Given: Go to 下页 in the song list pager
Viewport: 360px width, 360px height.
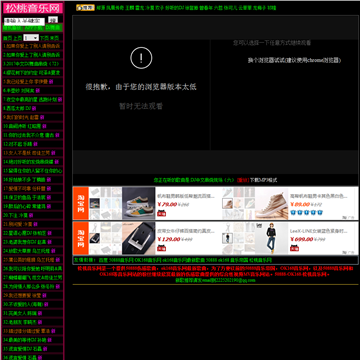Looking at the screenshot, I should tap(44, 38).
